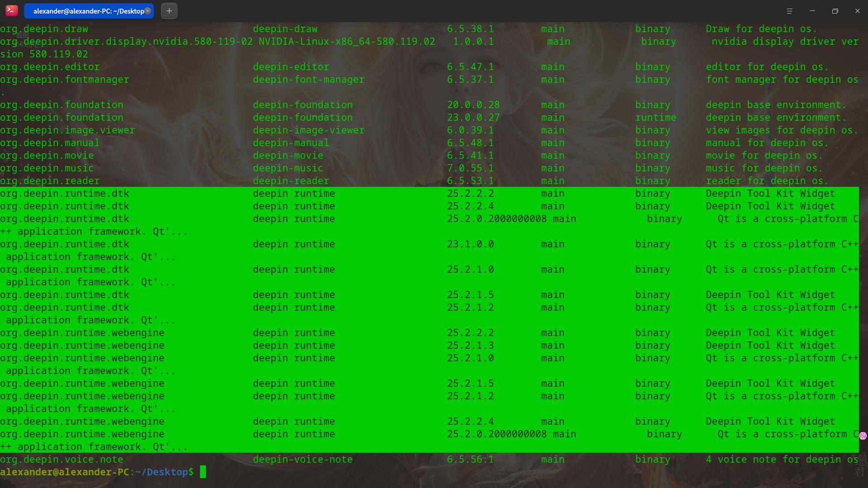This screenshot has width=868, height=488.
Task: Click the text org.deepin.reader
Action: tap(50, 181)
